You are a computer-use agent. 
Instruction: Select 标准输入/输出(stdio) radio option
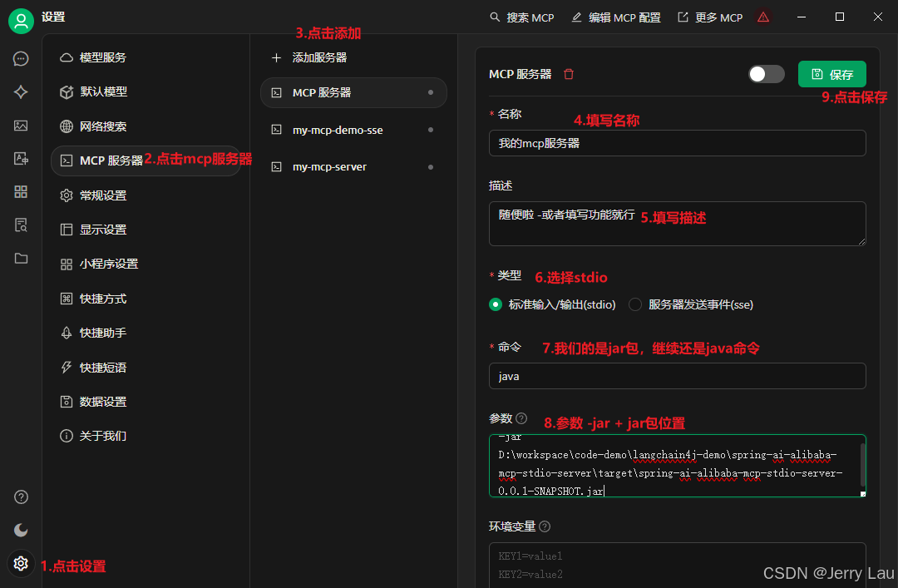click(x=496, y=304)
